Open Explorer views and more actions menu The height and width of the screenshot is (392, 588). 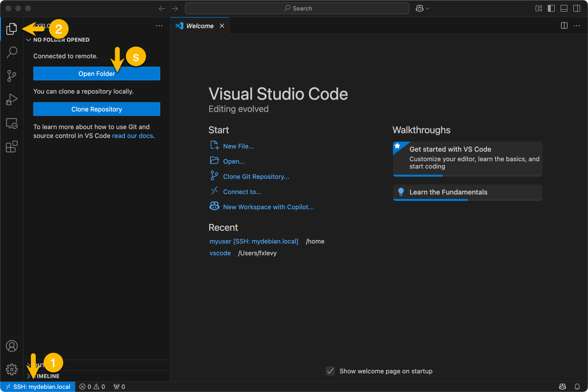(159, 25)
